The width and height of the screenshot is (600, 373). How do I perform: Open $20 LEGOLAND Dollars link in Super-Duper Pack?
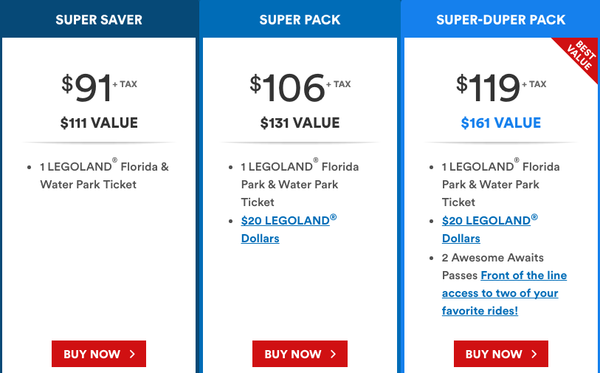point(490,229)
